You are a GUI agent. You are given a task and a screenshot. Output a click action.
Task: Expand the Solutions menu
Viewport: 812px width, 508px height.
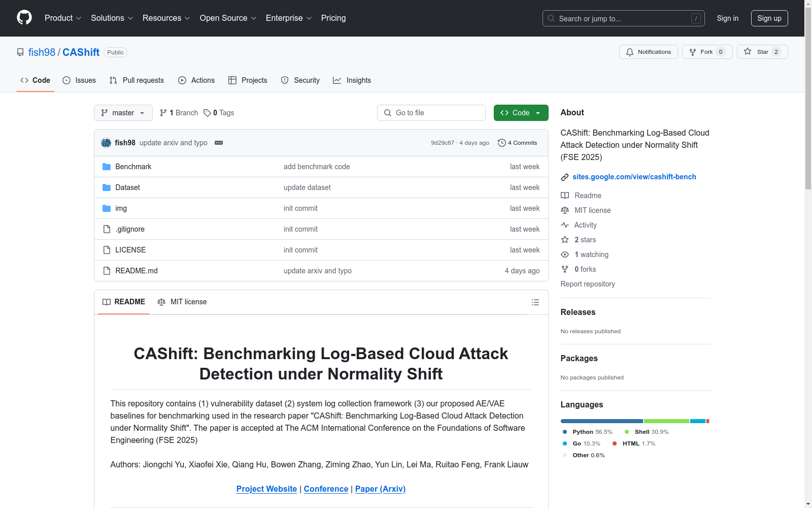point(112,18)
